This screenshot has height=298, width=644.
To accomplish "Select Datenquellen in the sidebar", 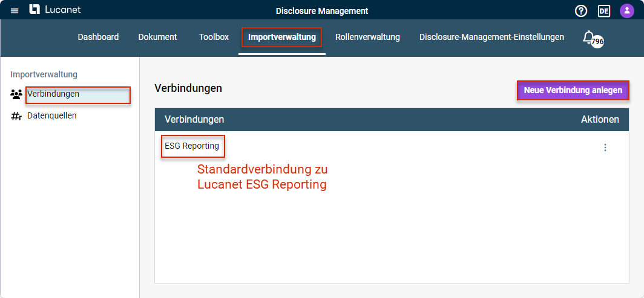I will pos(52,116).
